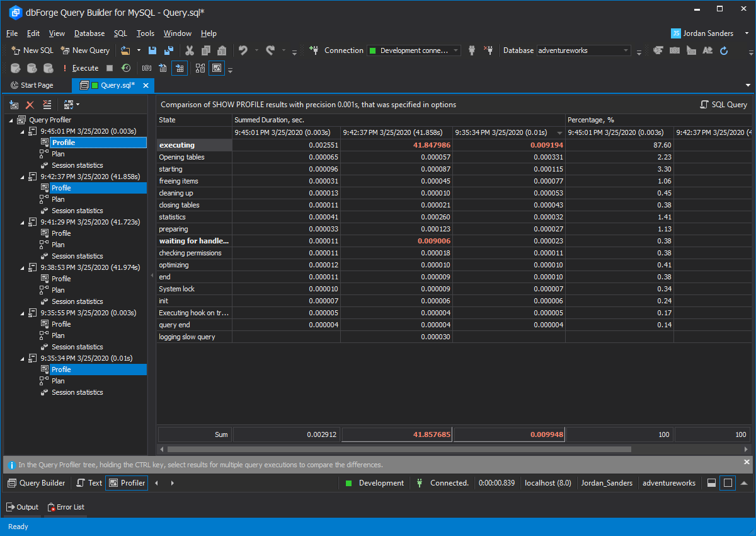
Task: Click the Query Builder icon in bottom bar
Action: pos(12,483)
